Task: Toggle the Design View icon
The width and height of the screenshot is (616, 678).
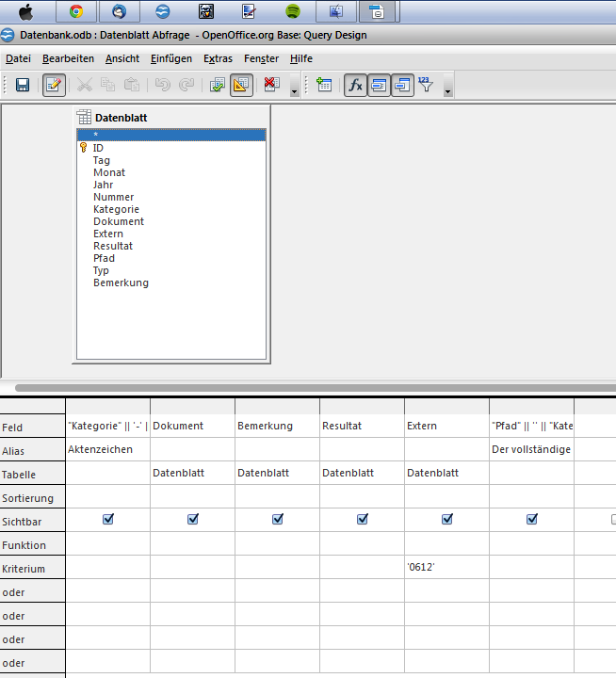Action: tap(241, 85)
